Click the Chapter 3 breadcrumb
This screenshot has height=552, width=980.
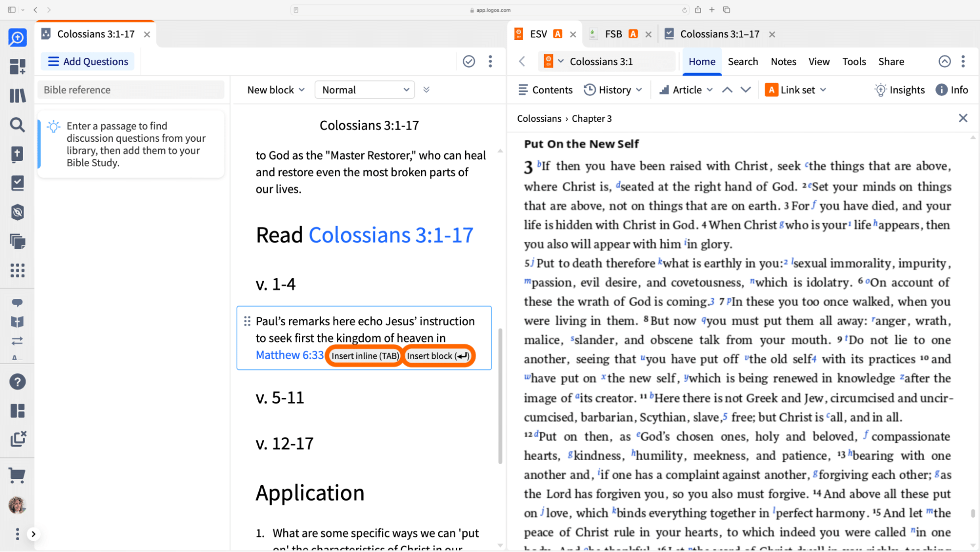pyautogui.click(x=592, y=118)
